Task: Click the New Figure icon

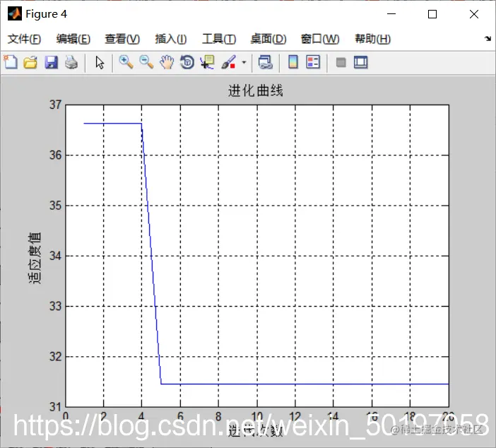Action: [11, 62]
